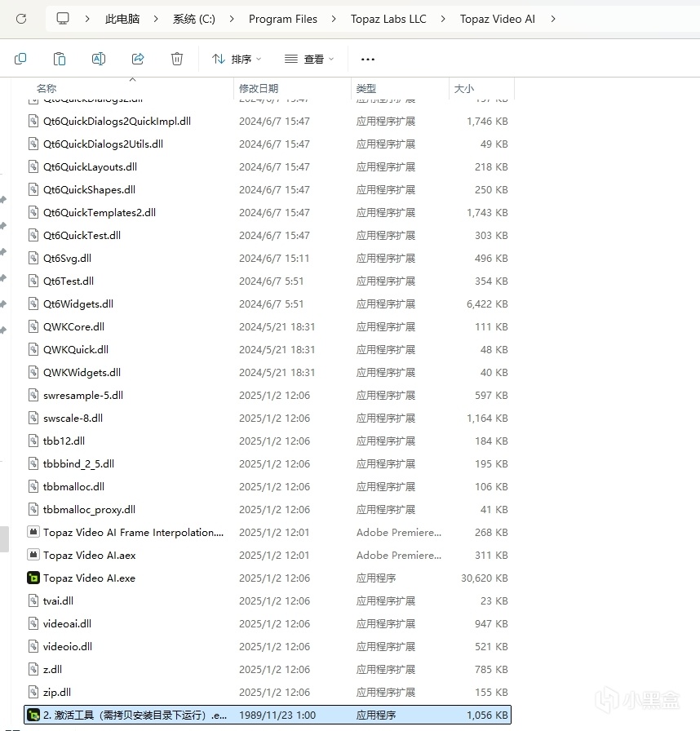Screen dimensions: 700x731
Task: Select QWKCore.dll file icon
Action: click(33, 327)
